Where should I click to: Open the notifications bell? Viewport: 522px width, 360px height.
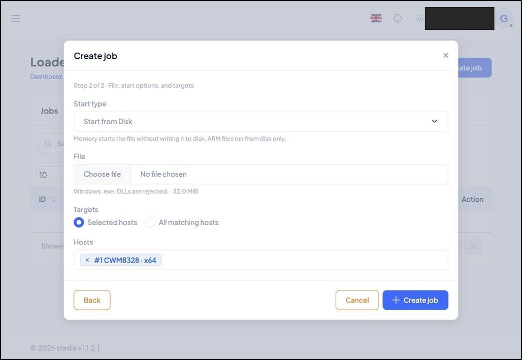[398, 18]
